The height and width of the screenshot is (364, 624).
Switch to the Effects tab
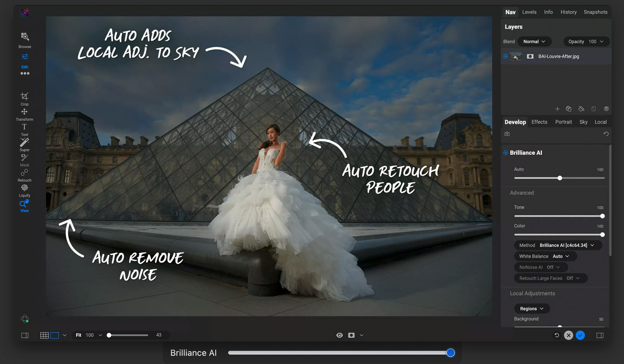coord(539,122)
